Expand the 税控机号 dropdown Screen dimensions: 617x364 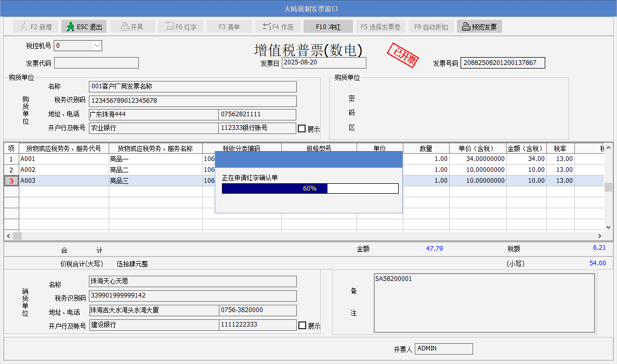coord(97,46)
